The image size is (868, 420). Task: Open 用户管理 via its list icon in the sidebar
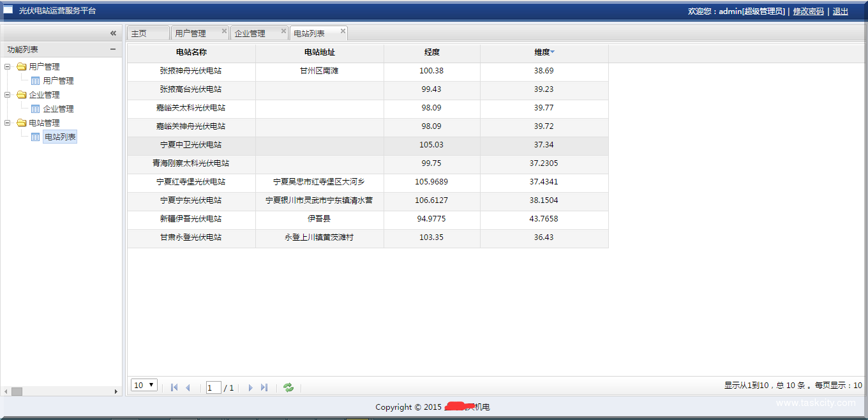(35, 80)
